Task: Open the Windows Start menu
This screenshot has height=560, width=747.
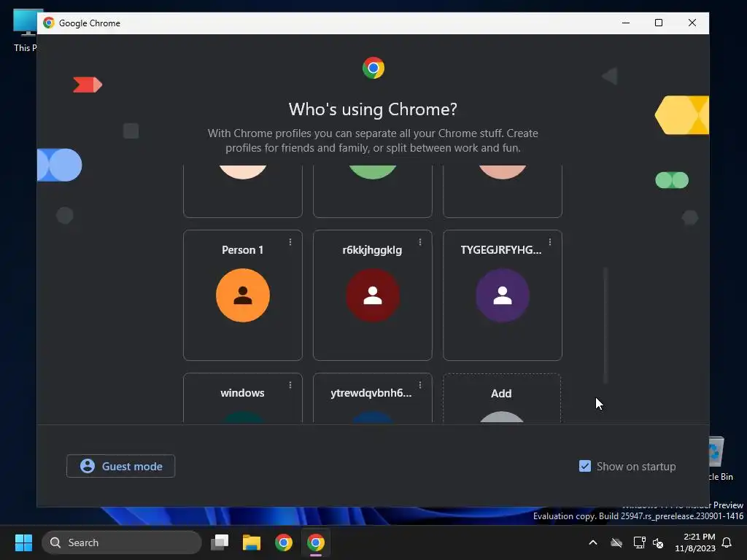Action: tap(23, 542)
